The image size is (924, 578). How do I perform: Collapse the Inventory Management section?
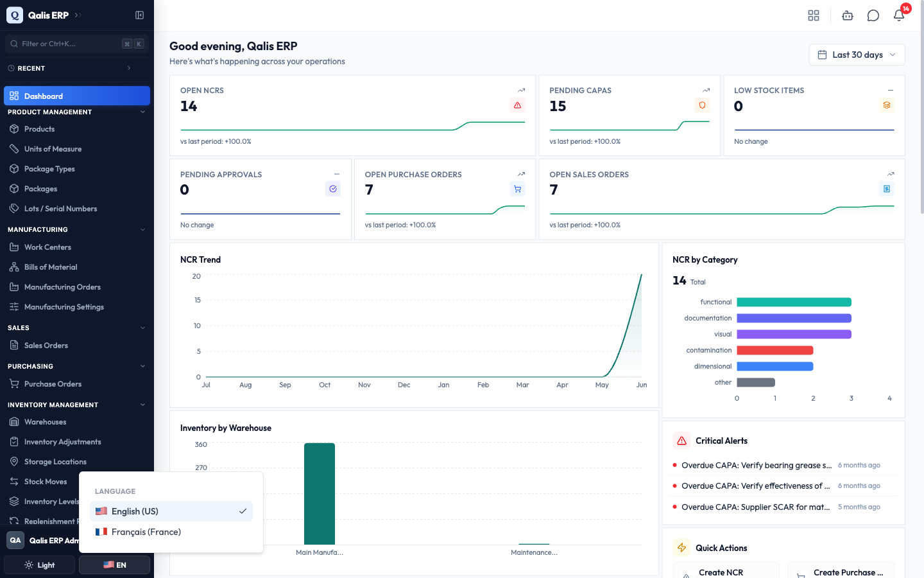pos(142,405)
